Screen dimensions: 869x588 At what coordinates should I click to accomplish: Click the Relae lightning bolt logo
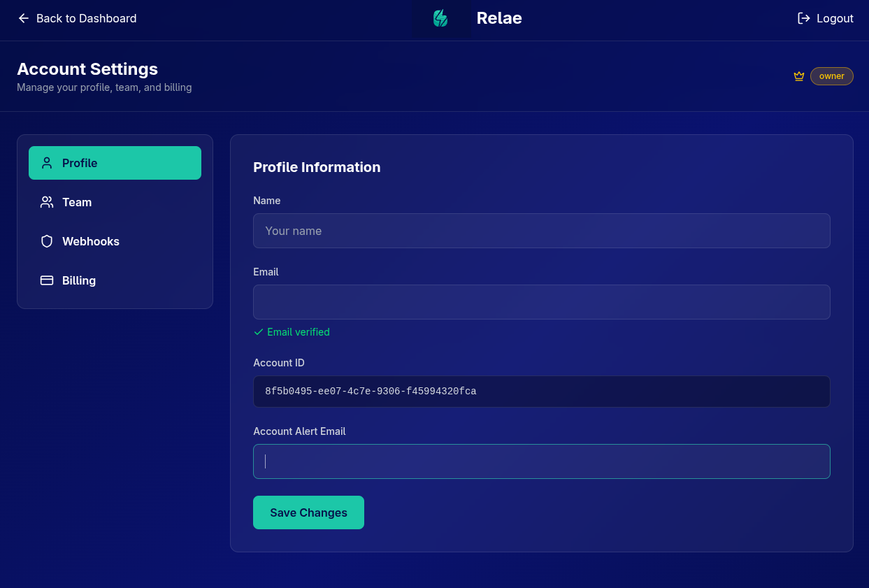click(440, 18)
